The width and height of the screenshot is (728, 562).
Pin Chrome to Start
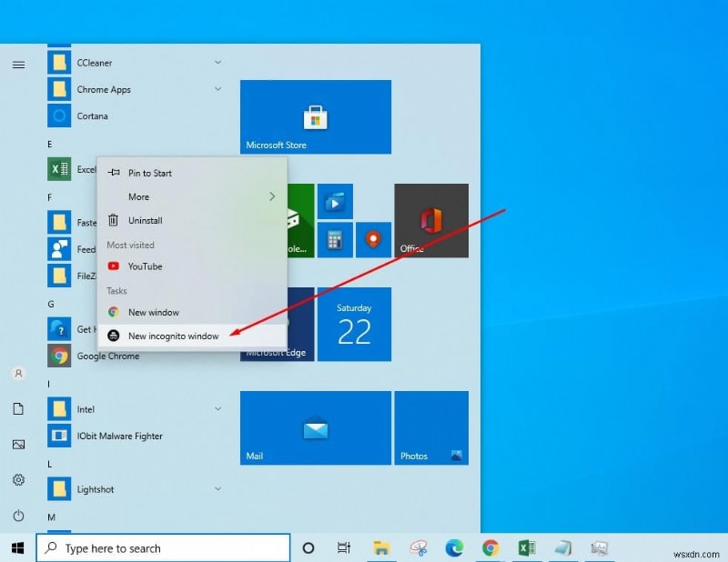click(x=149, y=173)
